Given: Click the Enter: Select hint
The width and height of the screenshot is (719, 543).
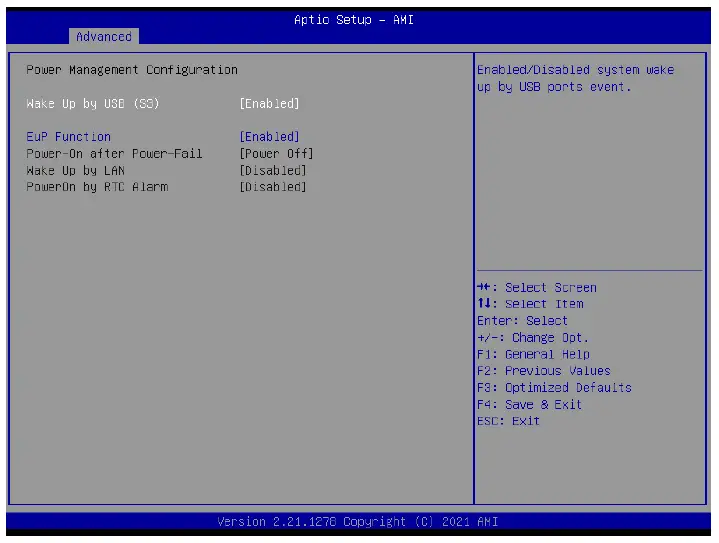Looking at the screenshot, I should (x=522, y=321).
